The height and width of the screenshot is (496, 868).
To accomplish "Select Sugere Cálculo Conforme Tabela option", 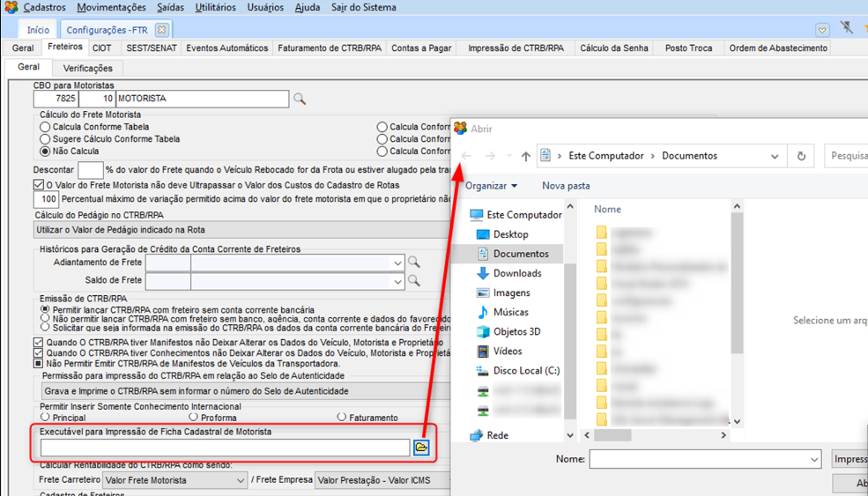I will [45, 139].
